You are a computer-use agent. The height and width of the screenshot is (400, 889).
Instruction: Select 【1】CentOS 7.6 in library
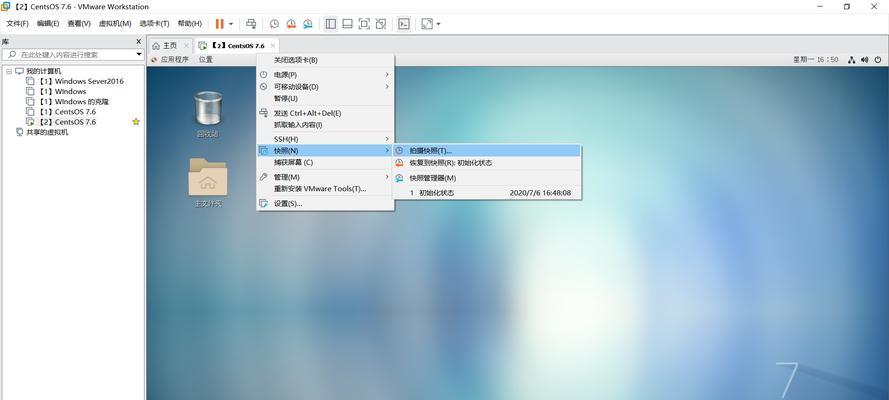tap(66, 112)
